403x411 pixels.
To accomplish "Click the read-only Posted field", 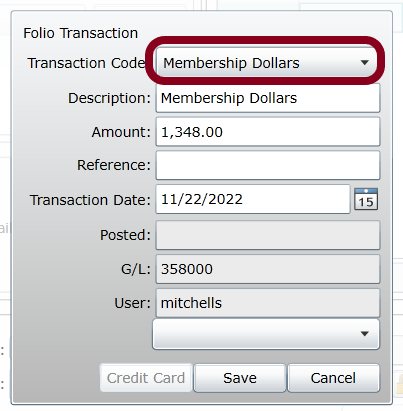I will [x=268, y=235].
